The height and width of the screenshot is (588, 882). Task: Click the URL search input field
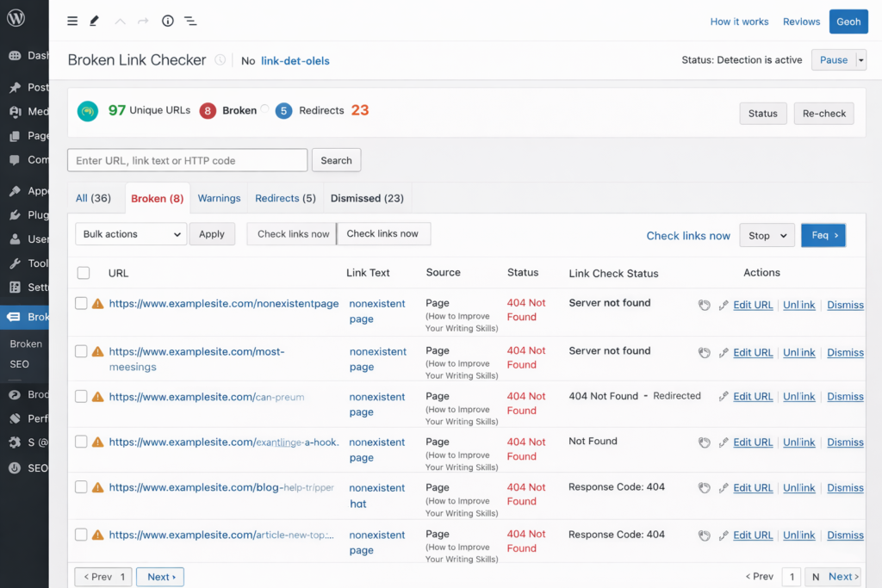click(x=187, y=160)
